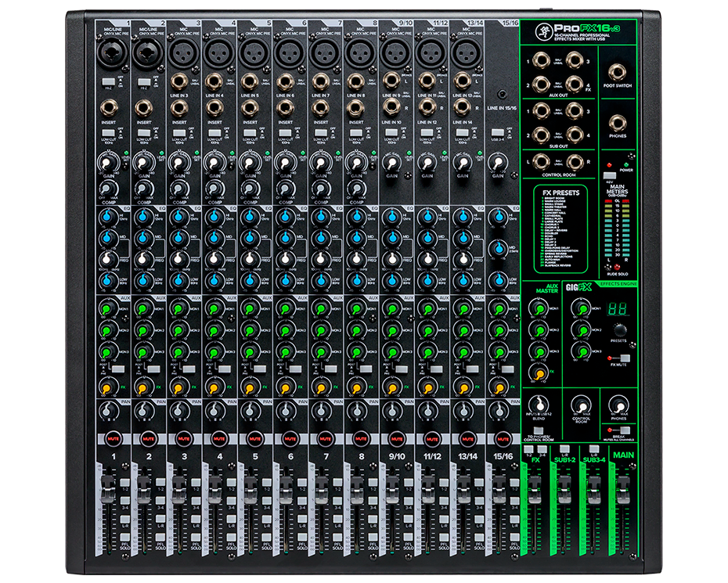Click the PHONES headphone jack
The image size is (728, 583).
coord(617,123)
